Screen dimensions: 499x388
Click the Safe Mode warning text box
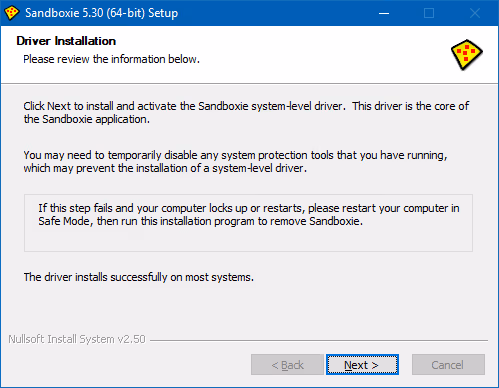pos(248,223)
